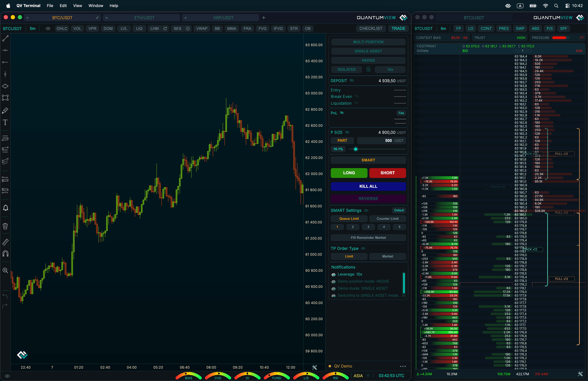The image size is (588, 381).
Task: Toggle SMART Settings visibility eye
Action: click(366, 210)
